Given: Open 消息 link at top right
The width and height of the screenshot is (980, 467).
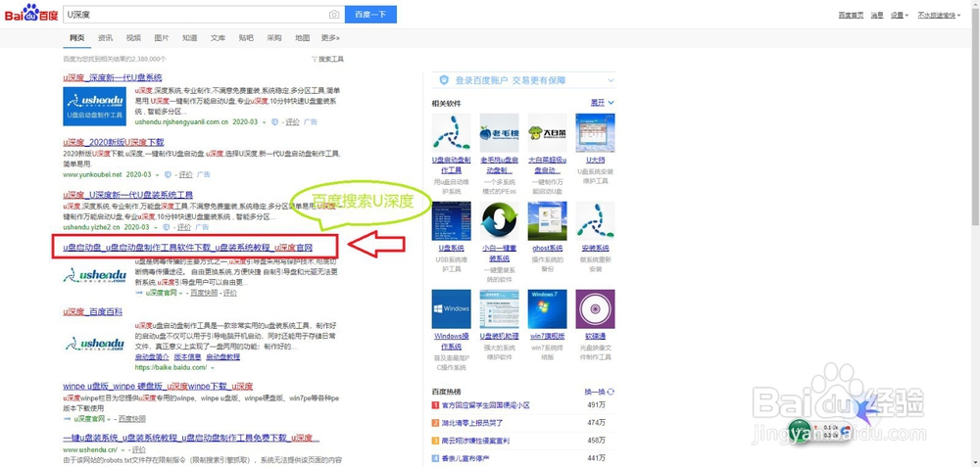Looking at the screenshot, I should (x=877, y=15).
